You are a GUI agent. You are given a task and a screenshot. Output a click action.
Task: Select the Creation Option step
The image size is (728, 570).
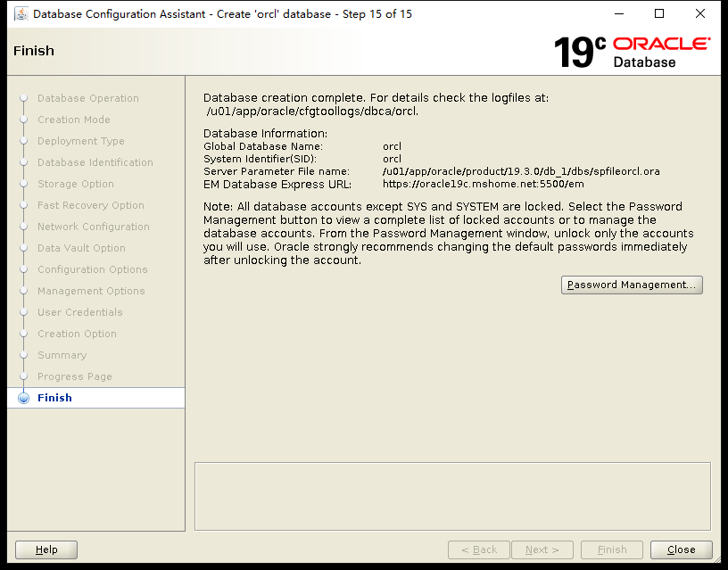(x=77, y=334)
